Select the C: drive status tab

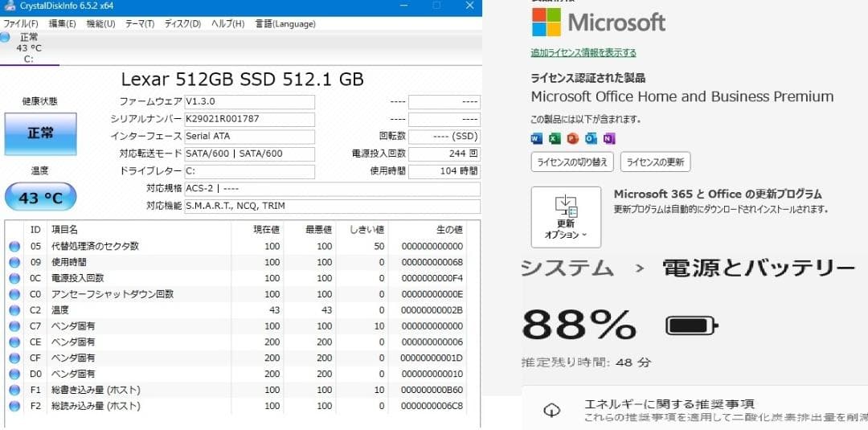29,48
